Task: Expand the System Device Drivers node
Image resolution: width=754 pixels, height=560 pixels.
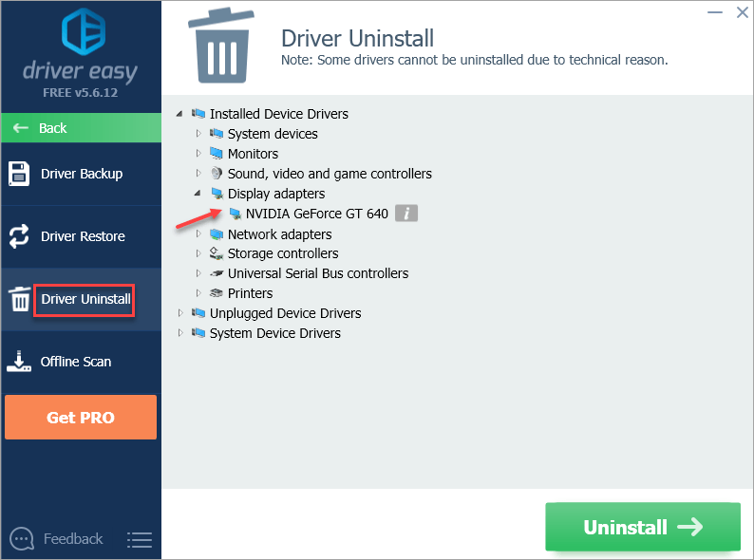Action: [180, 332]
